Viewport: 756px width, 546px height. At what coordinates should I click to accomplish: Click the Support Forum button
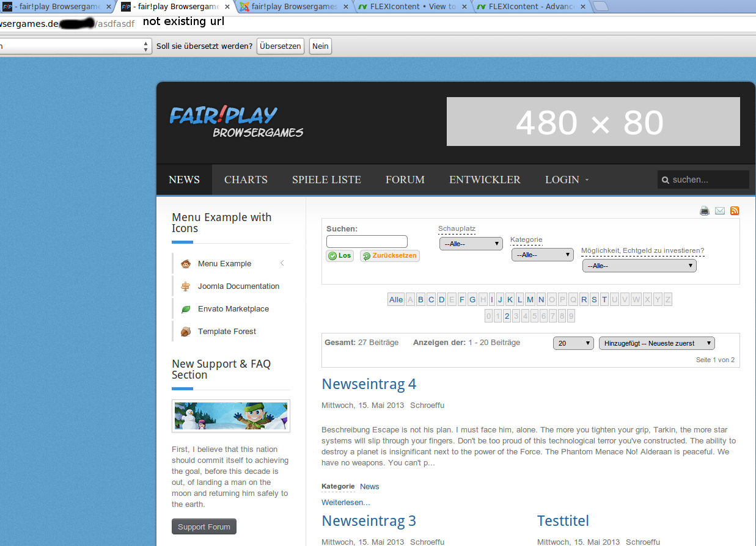[x=204, y=526]
